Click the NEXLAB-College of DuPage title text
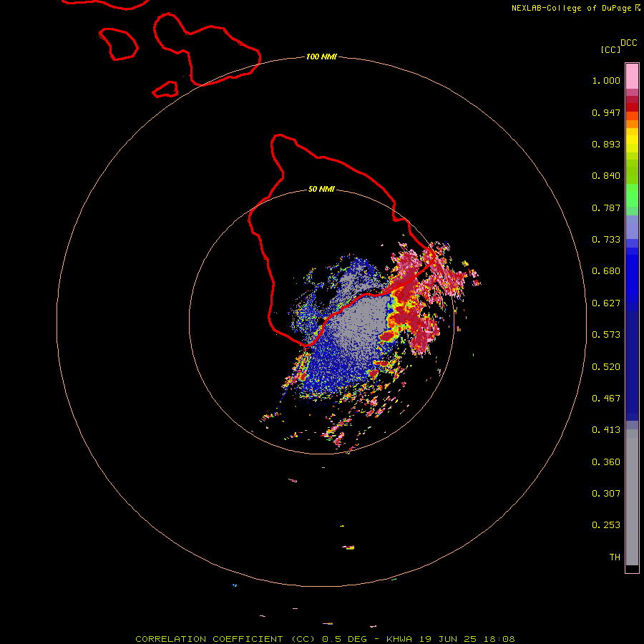The width and height of the screenshot is (644, 644). (x=571, y=8)
